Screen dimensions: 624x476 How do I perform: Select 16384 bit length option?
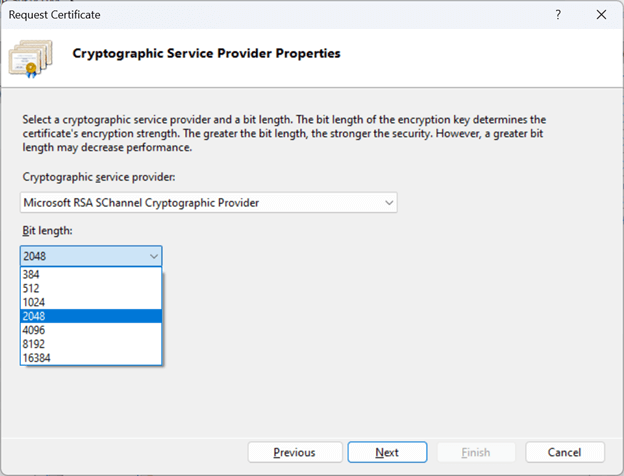click(91, 358)
